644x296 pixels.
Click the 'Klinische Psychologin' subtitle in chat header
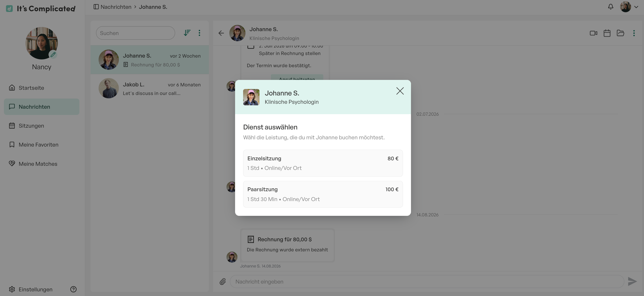[x=274, y=38]
